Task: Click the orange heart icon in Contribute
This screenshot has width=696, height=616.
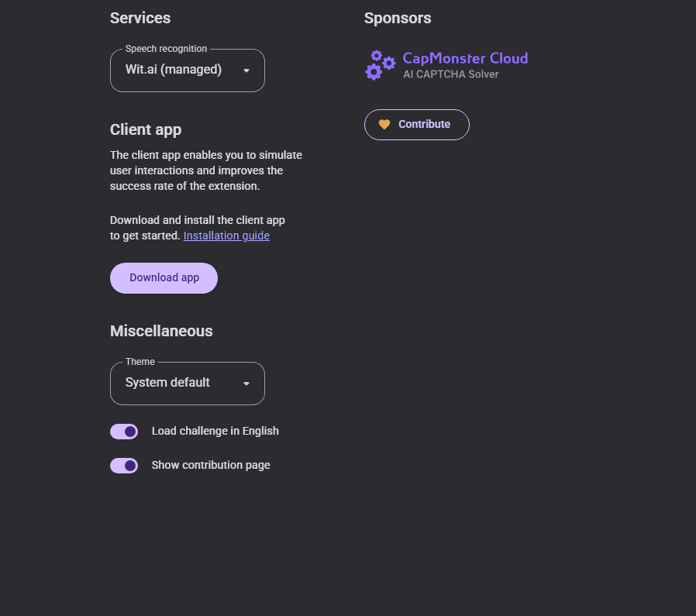Action: tap(384, 125)
